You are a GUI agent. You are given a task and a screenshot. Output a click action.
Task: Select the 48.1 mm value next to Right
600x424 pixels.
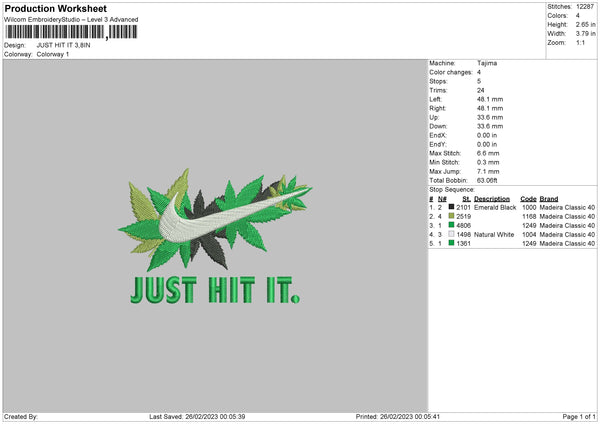coord(490,108)
